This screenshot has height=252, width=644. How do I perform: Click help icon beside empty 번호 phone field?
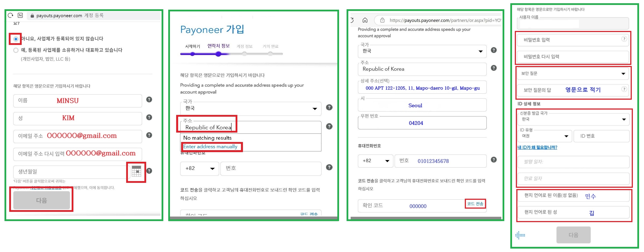tap(329, 167)
